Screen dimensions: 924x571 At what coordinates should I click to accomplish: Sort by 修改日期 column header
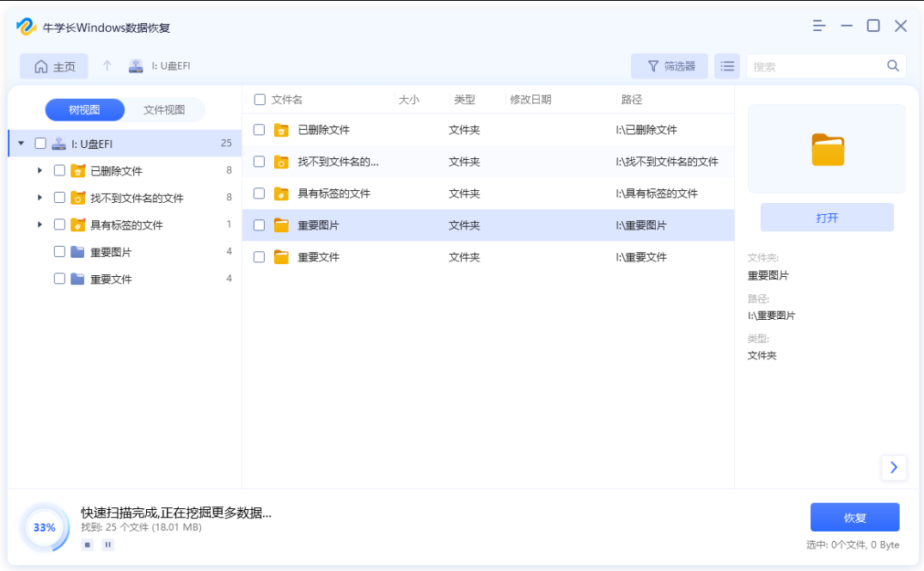[x=530, y=100]
